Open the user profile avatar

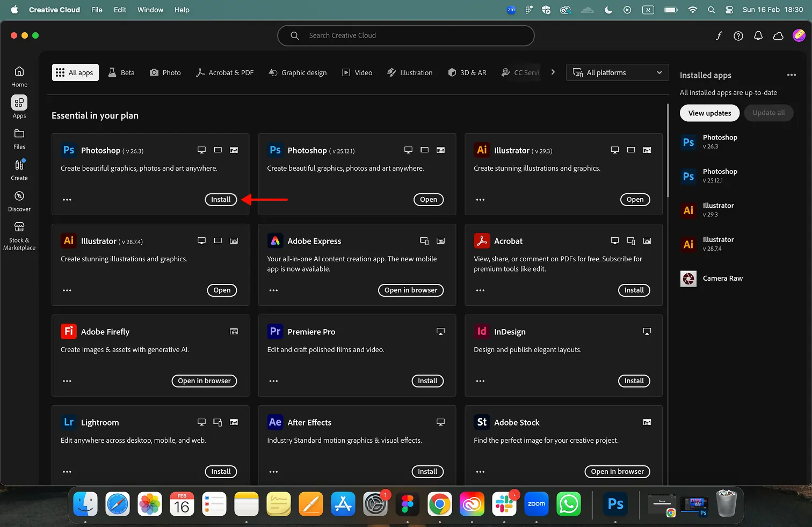(799, 35)
